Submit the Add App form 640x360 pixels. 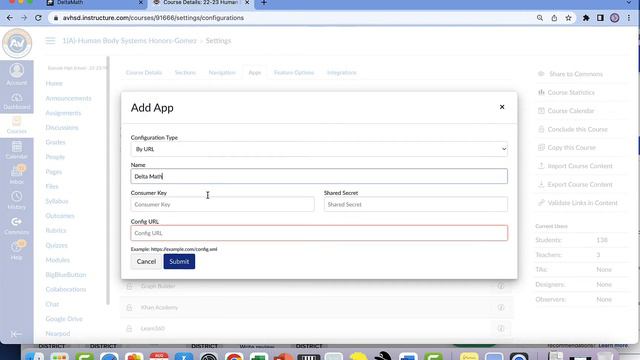pos(179,262)
